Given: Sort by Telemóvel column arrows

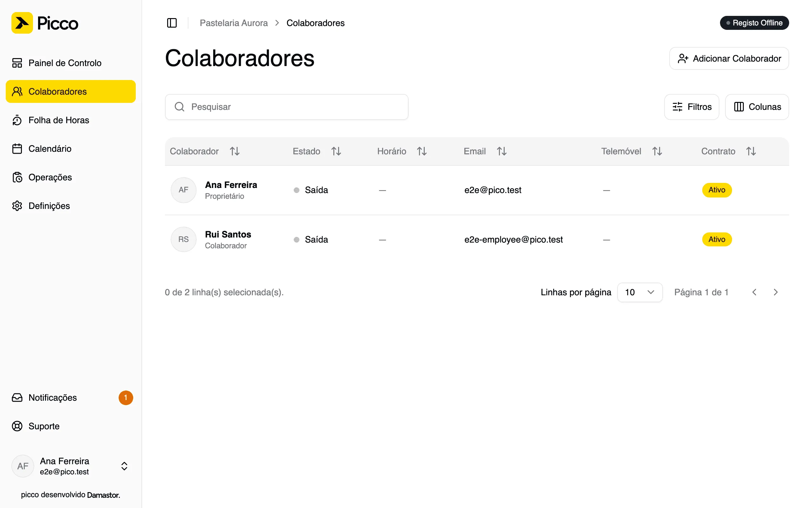Looking at the screenshot, I should click(657, 151).
